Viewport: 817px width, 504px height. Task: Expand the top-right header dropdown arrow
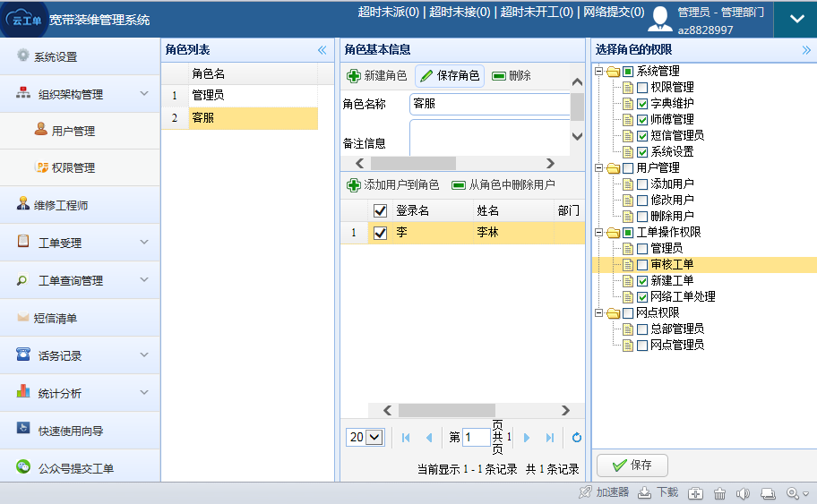[x=795, y=19]
